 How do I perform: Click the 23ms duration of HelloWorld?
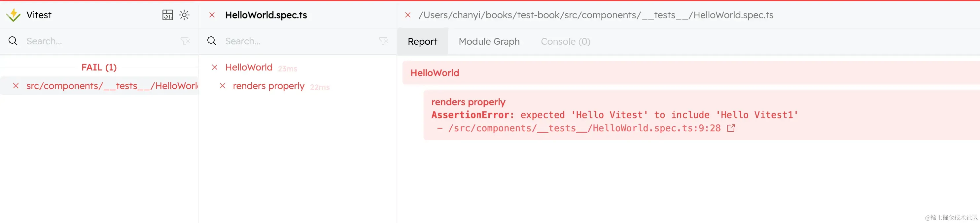288,68
